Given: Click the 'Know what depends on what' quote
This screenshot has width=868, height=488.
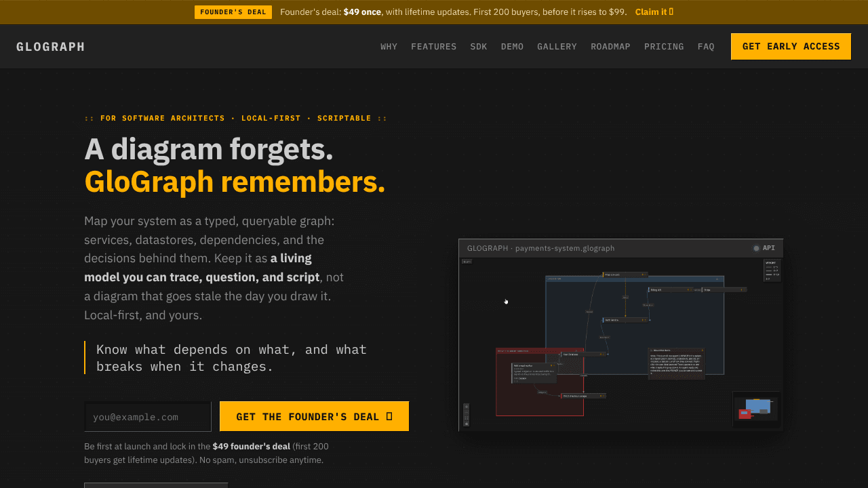Looking at the screenshot, I should [231, 358].
